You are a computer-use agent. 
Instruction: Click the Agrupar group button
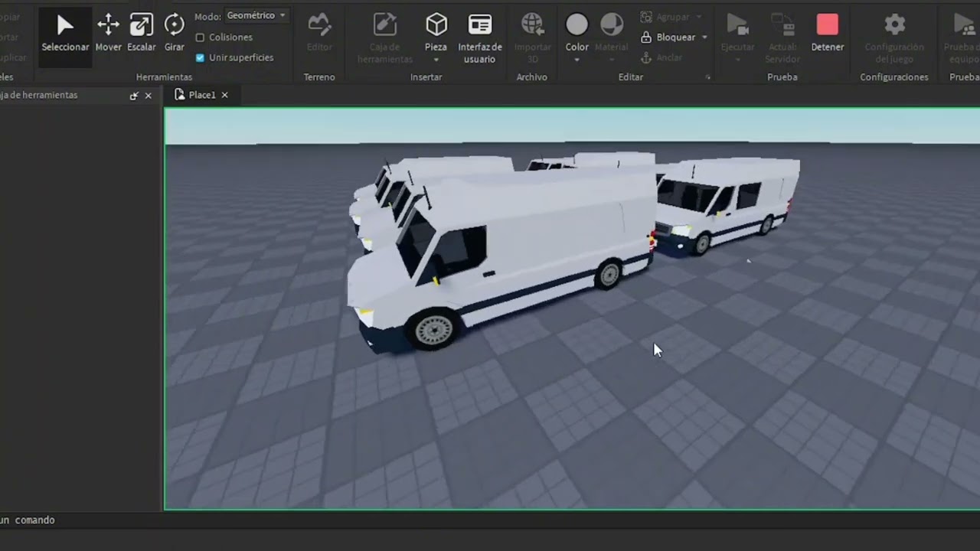(665, 17)
